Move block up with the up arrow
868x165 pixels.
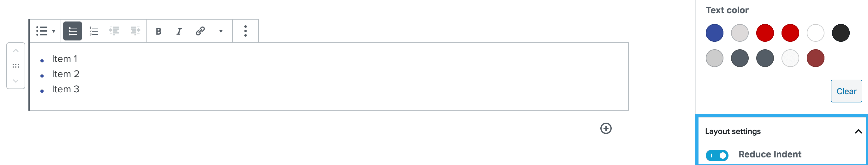pos(16,51)
